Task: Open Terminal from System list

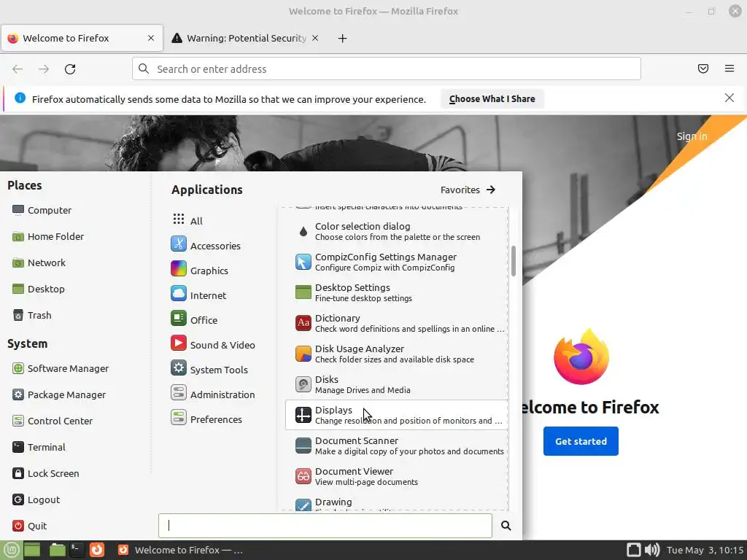Action: [x=39, y=447]
